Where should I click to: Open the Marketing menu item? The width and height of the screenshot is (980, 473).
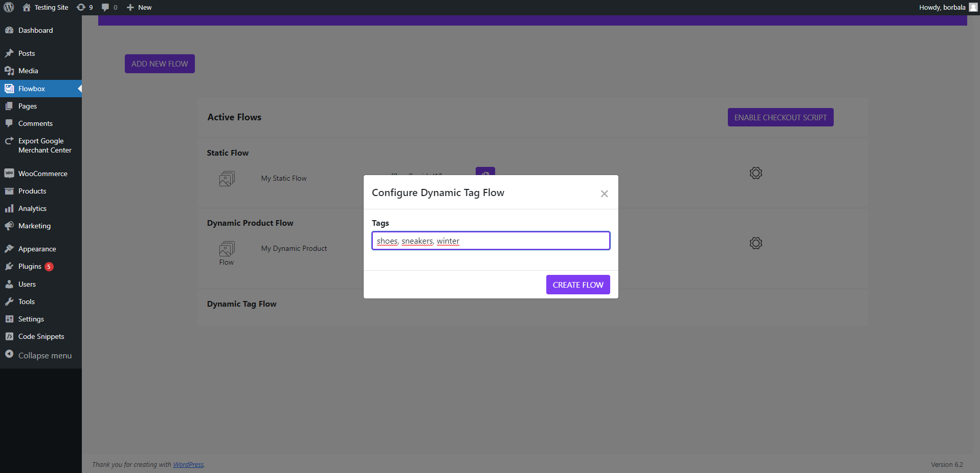click(x=41, y=226)
